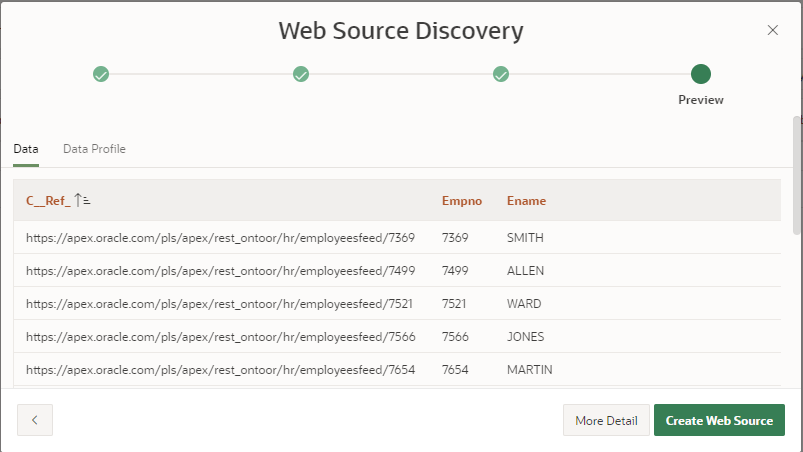The height and width of the screenshot is (452, 803).
Task: Click the third completed wizard step checkmark
Action: [501, 74]
